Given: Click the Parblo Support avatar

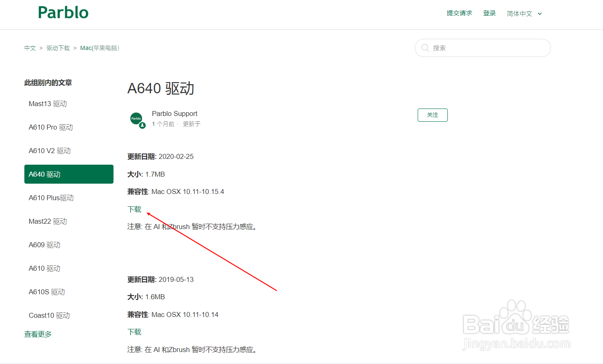Looking at the screenshot, I should 137,119.
